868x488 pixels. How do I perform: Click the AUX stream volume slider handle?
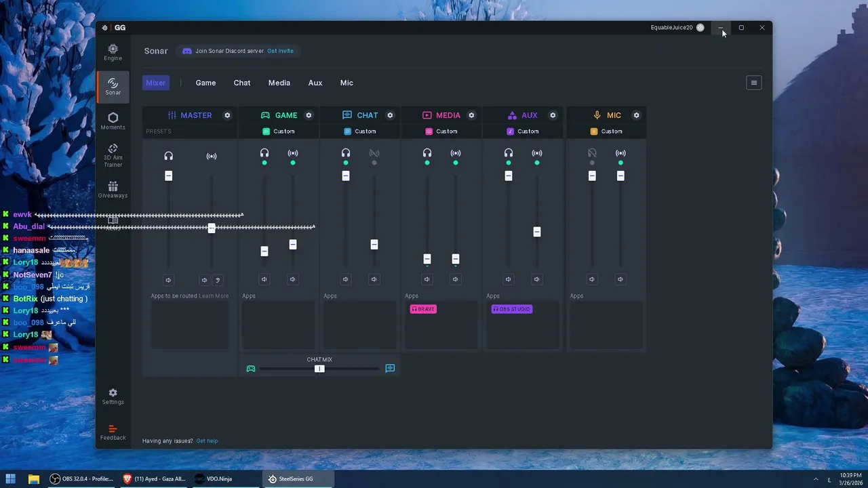(537, 232)
